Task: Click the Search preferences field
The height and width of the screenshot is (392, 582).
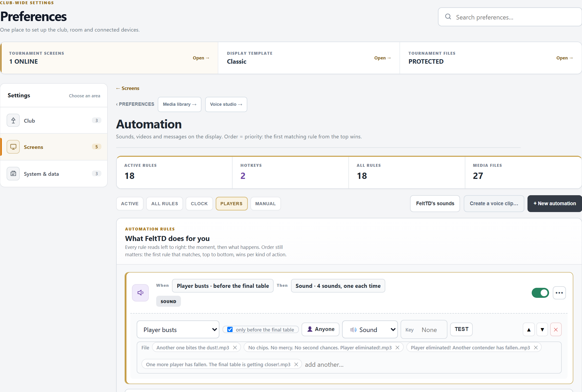Action: (510, 17)
